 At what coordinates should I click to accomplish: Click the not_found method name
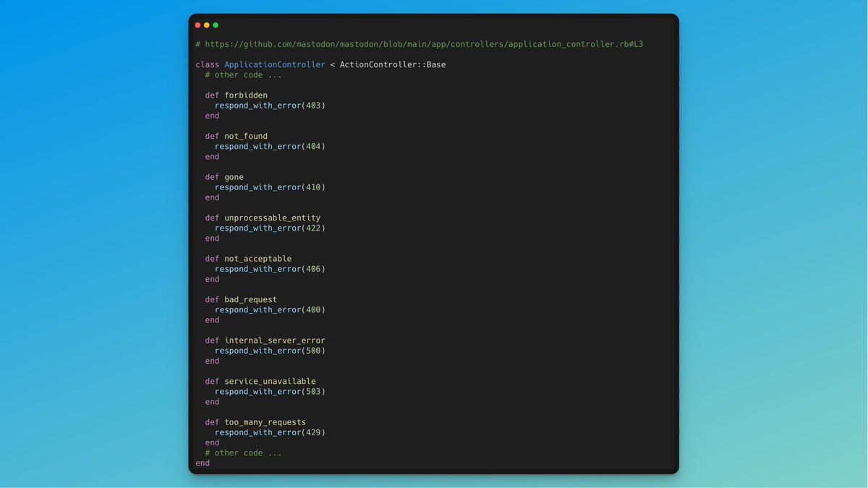click(x=246, y=136)
